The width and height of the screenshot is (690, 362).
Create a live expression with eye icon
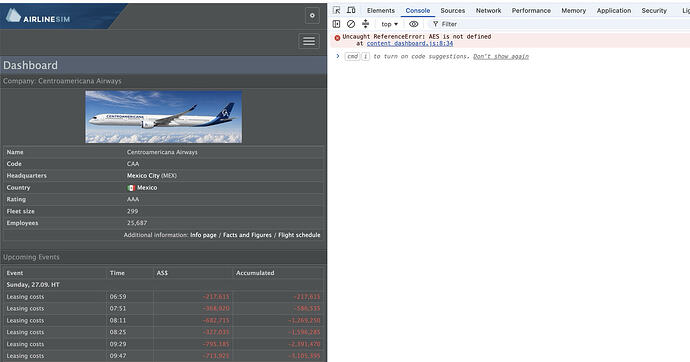tap(414, 24)
